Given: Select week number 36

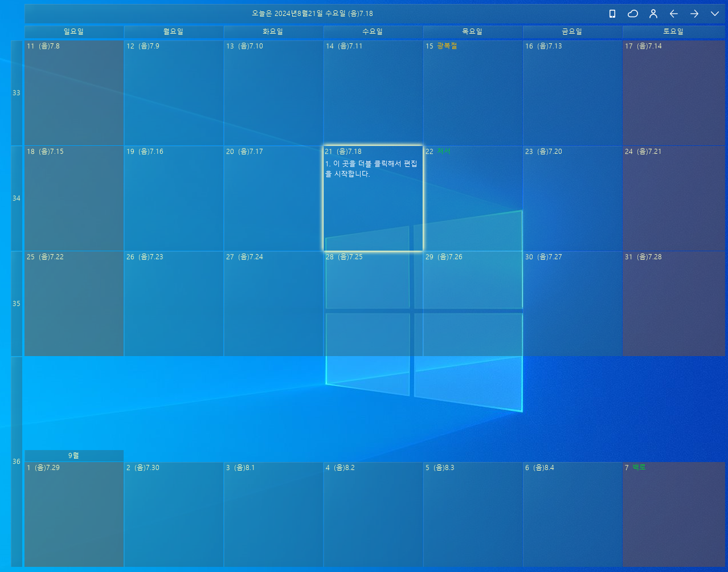Looking at the screenshot, I should [x=17, y=461].
